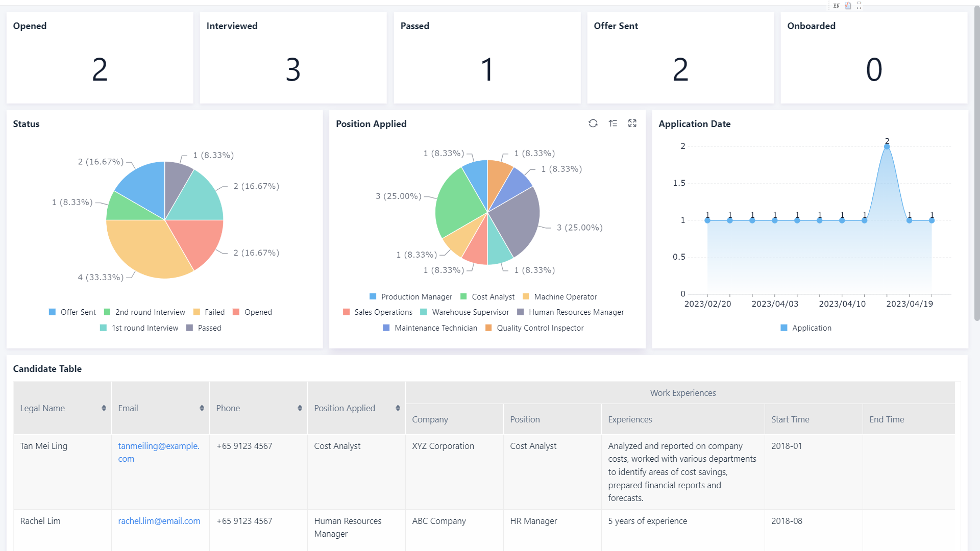
Task: Click the EN input language indicator
Action: (x=836, y=6)
